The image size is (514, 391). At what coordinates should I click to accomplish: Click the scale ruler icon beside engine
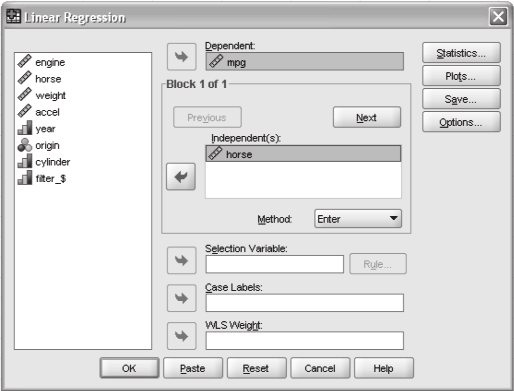pos(24,61)
